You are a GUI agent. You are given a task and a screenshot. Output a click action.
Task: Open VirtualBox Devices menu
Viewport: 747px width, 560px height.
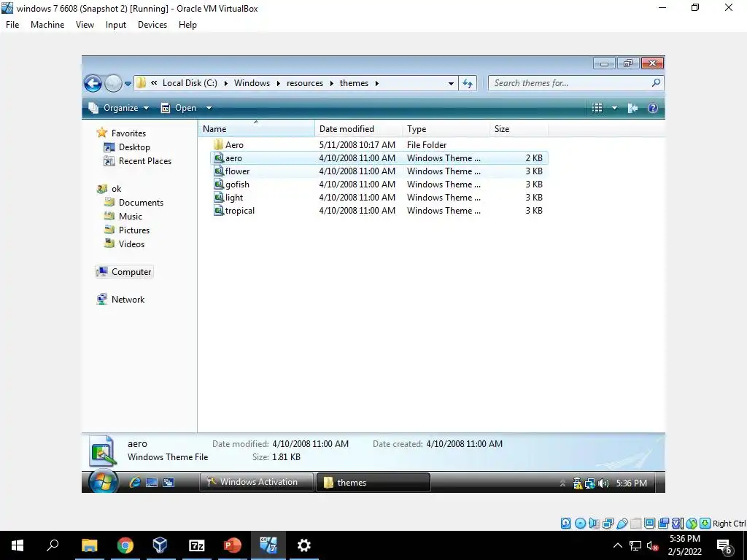point(152,25)
